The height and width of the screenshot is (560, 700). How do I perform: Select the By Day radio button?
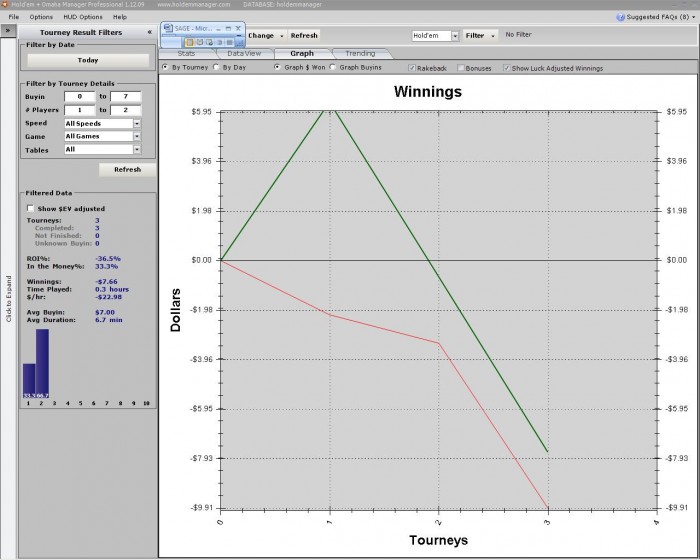pyautogui.click(x=216, y=67)
